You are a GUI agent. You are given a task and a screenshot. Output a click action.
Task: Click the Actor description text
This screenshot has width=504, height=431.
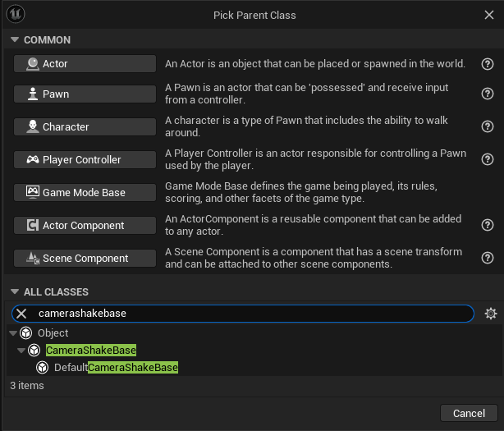click(x=315, y=64)
